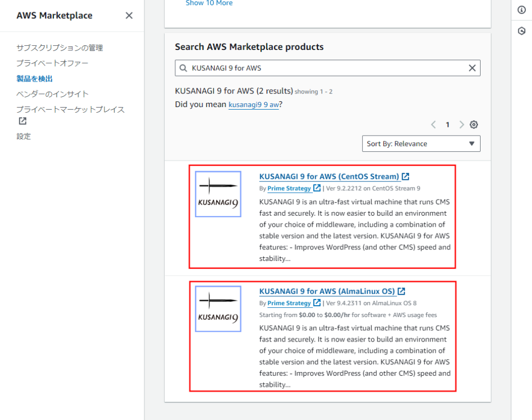Click pricing text 'Starting from $0.00 to $0.00/hr'
Image resolution: width=532 pixels, height=420 pixels.
click(x=304, y=315)
